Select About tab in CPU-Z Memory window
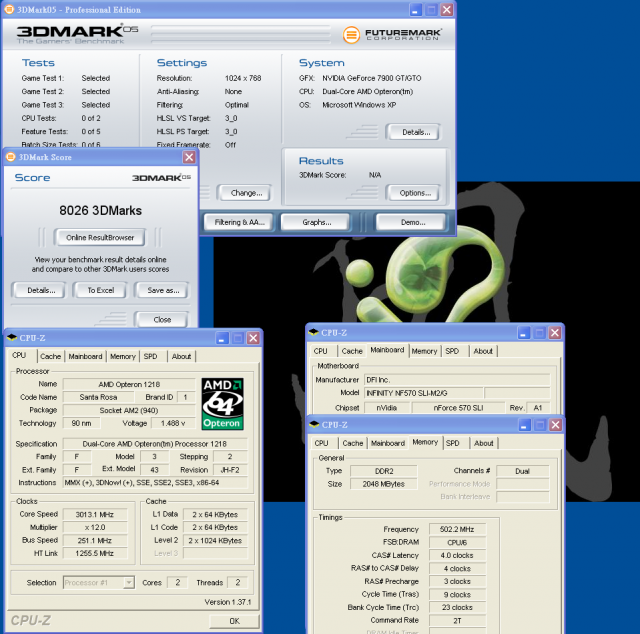 click(484, 443)
